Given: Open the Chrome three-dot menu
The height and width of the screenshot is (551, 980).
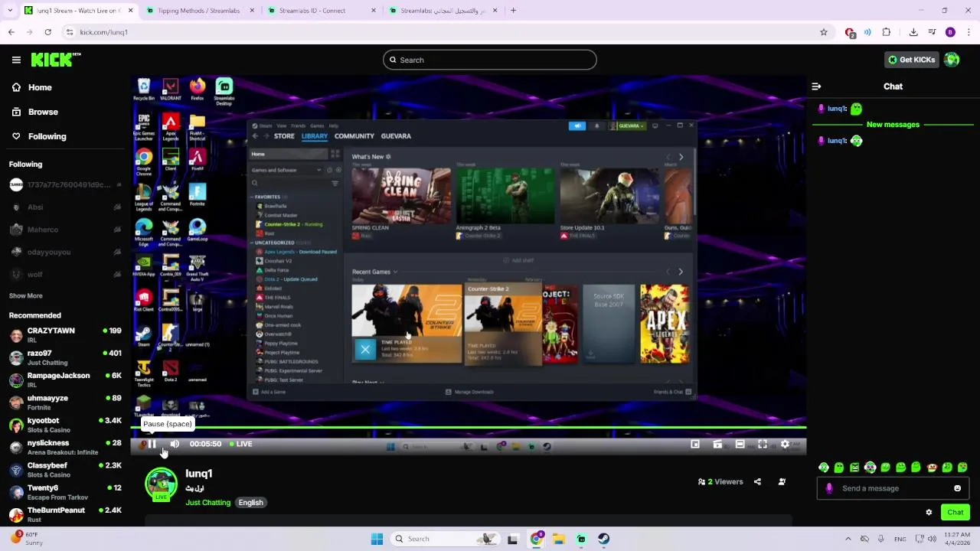Looking at the screenshot, I should [969, 32].
